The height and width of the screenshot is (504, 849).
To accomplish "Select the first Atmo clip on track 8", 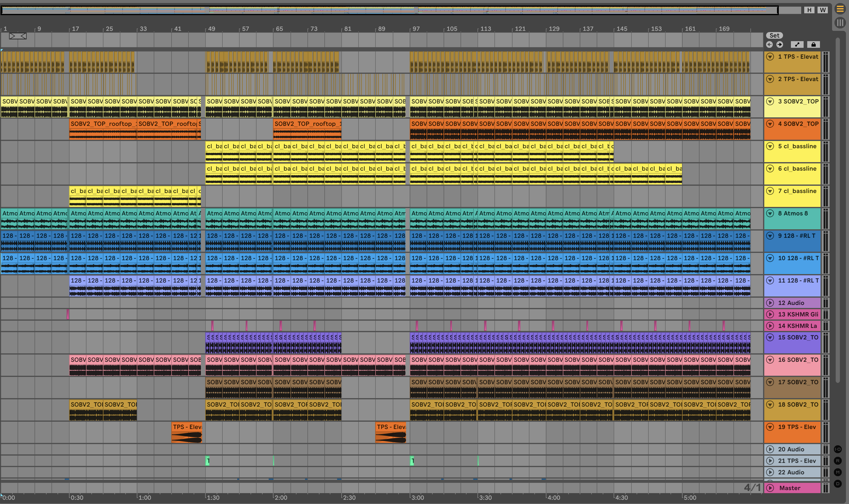I will [x=9, y=219].
